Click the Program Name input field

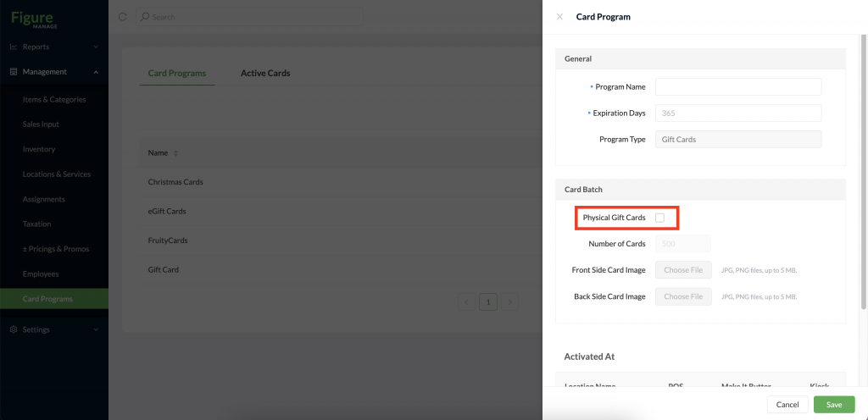(738, 86)
